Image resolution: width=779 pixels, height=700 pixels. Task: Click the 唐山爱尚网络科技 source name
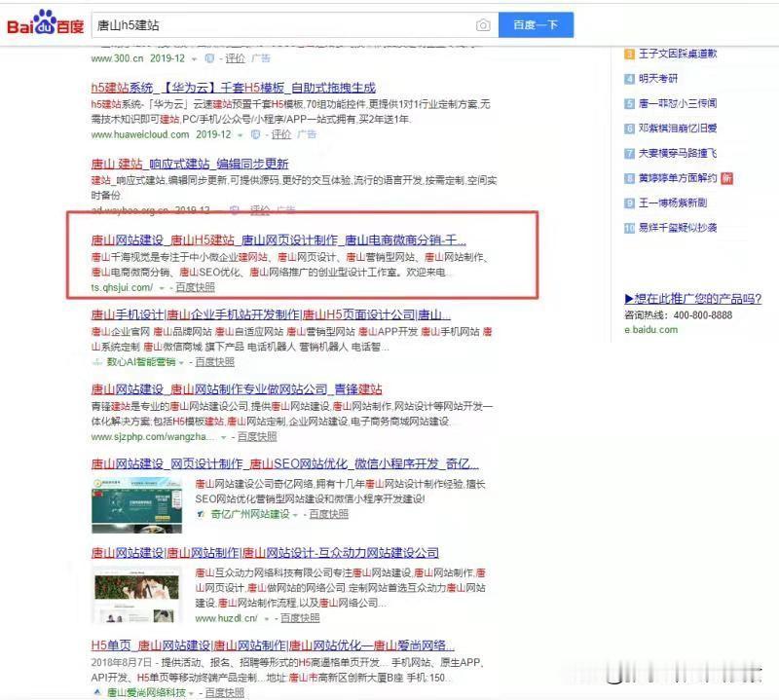(x=146, y=692)
